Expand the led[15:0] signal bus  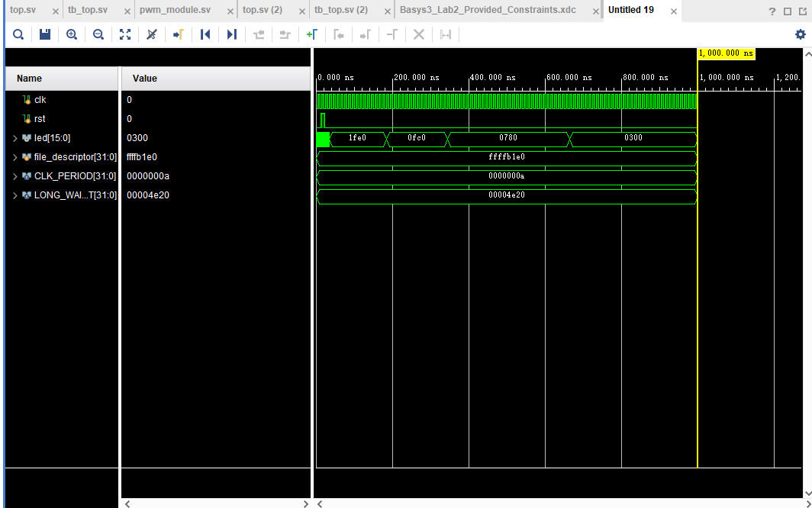pos(14,138)
